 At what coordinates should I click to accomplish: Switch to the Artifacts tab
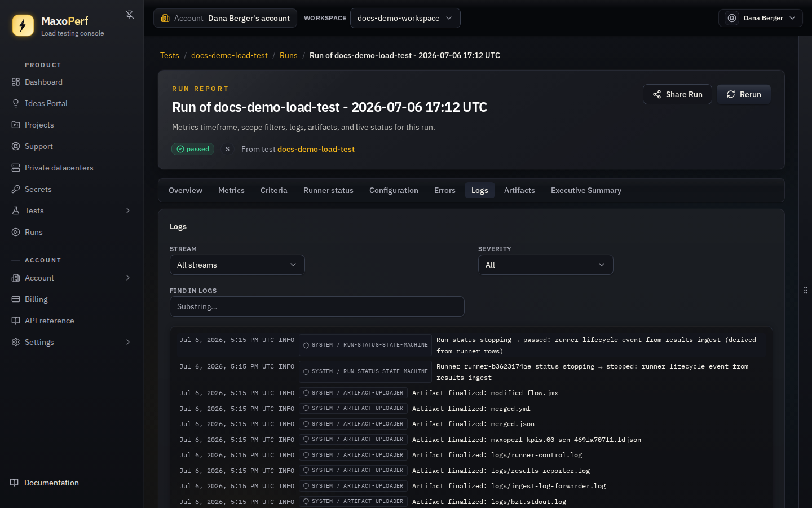pos(519,190)
